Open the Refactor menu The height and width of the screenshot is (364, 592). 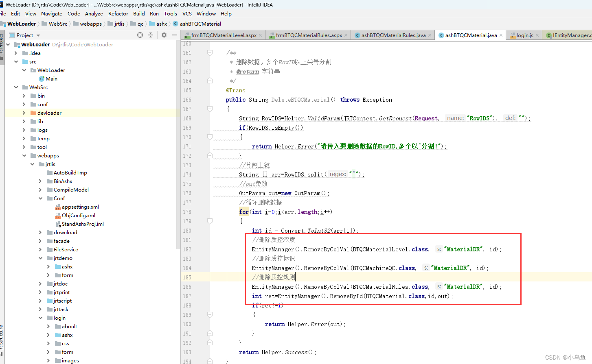[x=118, y=13]
